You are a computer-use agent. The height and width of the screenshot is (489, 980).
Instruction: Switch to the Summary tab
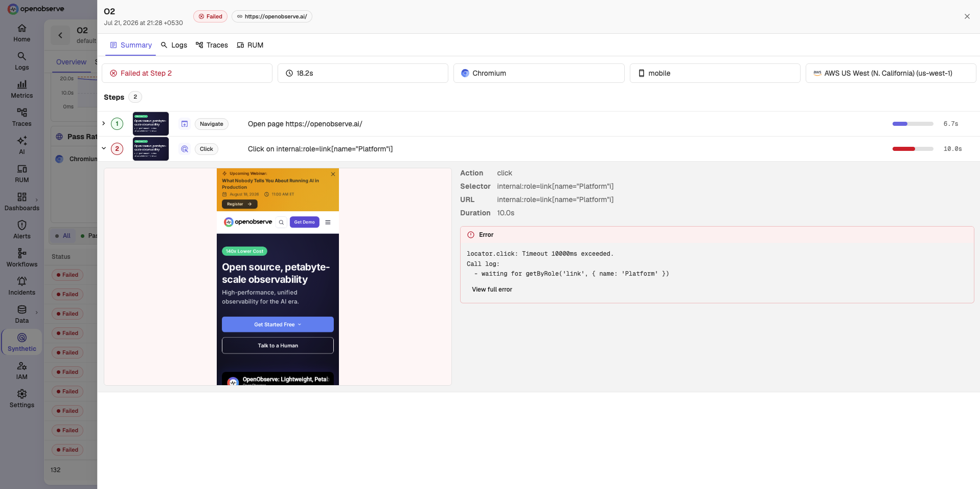[x=131, y=45]
